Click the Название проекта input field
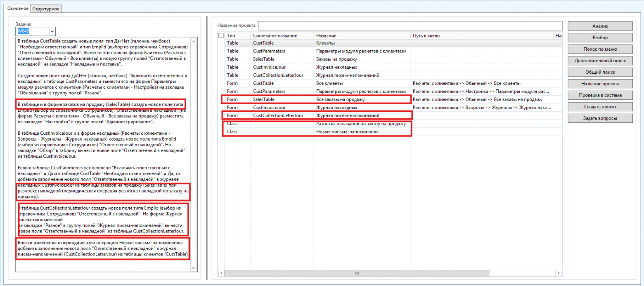Viewport: 644px width, 286px height. 410,26
